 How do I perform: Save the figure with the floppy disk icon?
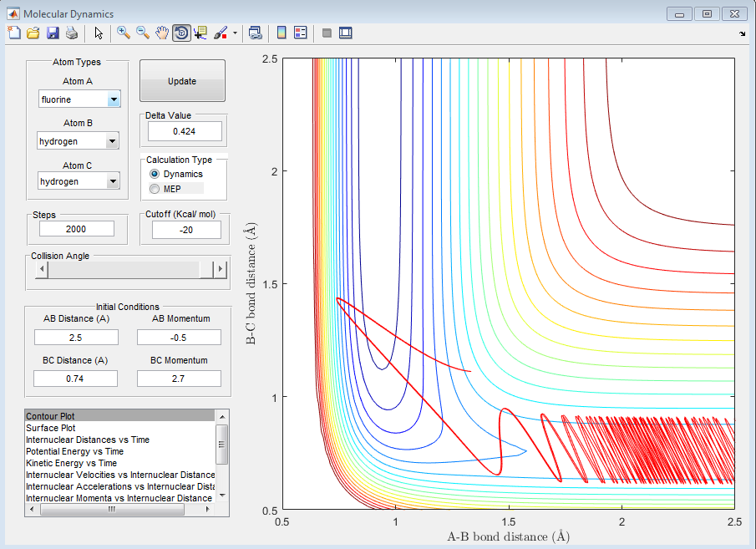point(53,33)
